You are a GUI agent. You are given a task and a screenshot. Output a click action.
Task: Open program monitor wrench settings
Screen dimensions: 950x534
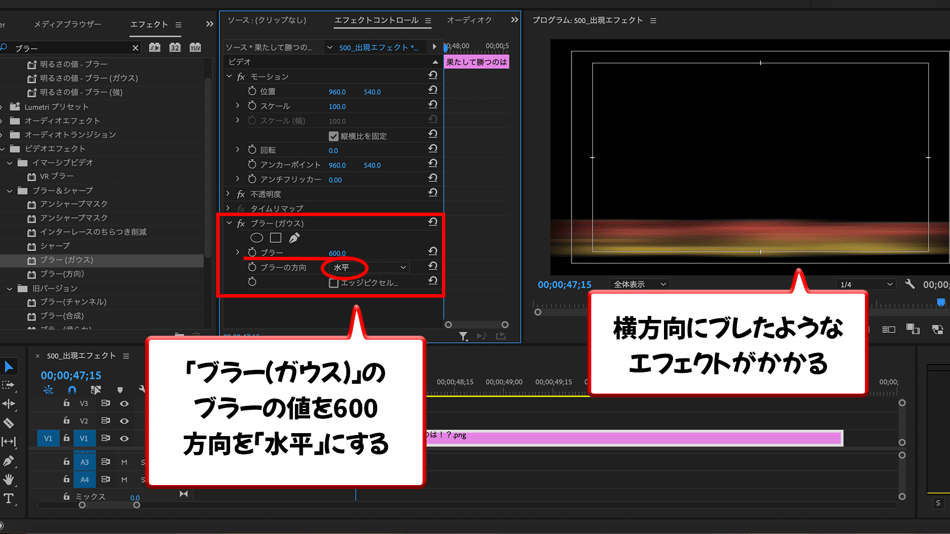click(910, 285)
